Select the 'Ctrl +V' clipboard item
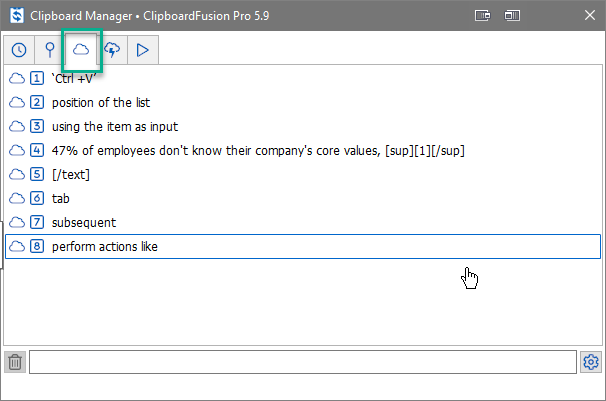 point(303,78)
